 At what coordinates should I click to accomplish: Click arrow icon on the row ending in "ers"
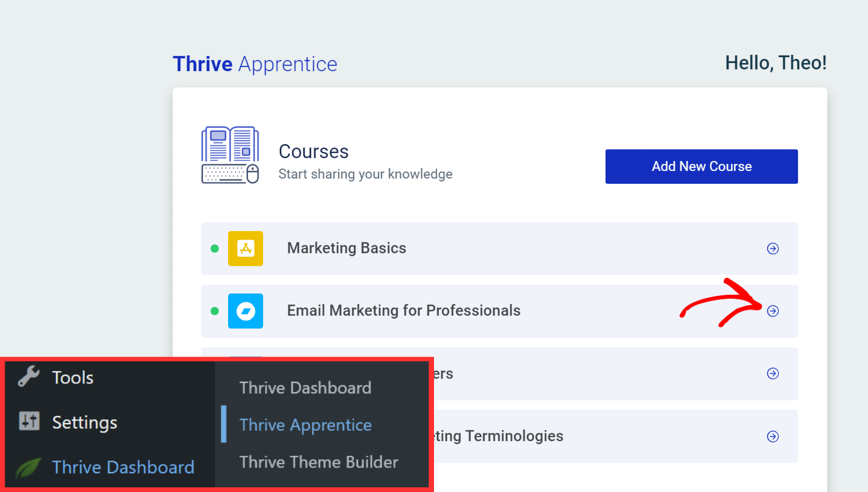tap(773, 374)
